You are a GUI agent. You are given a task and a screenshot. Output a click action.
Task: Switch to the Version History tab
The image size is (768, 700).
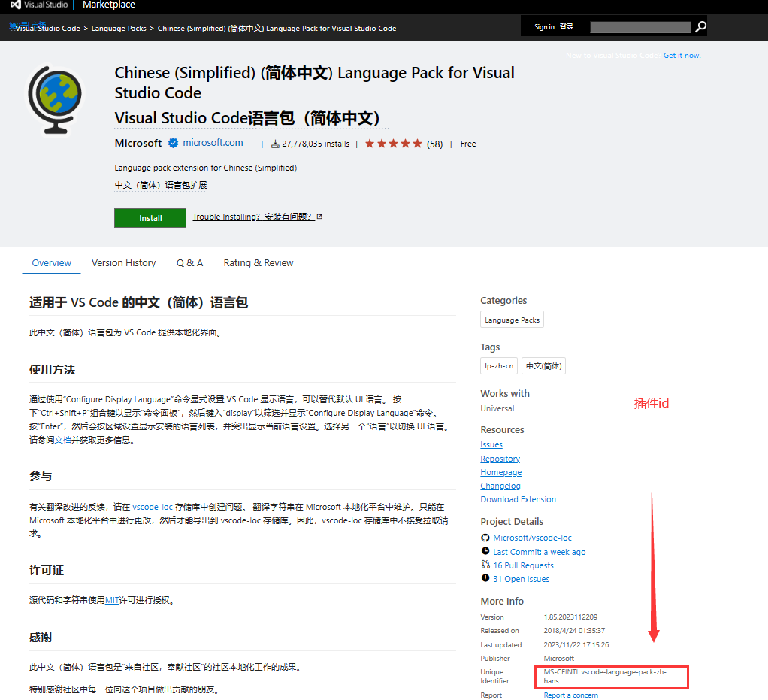coord(123,262)
